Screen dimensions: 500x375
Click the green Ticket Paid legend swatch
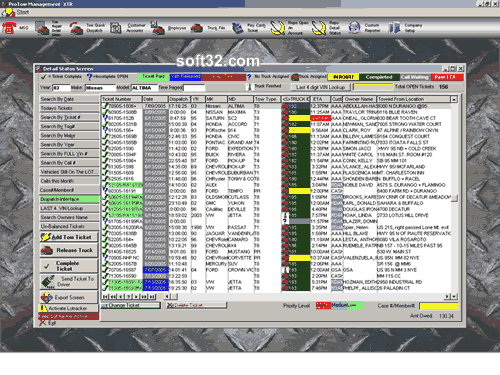(154, 77)
